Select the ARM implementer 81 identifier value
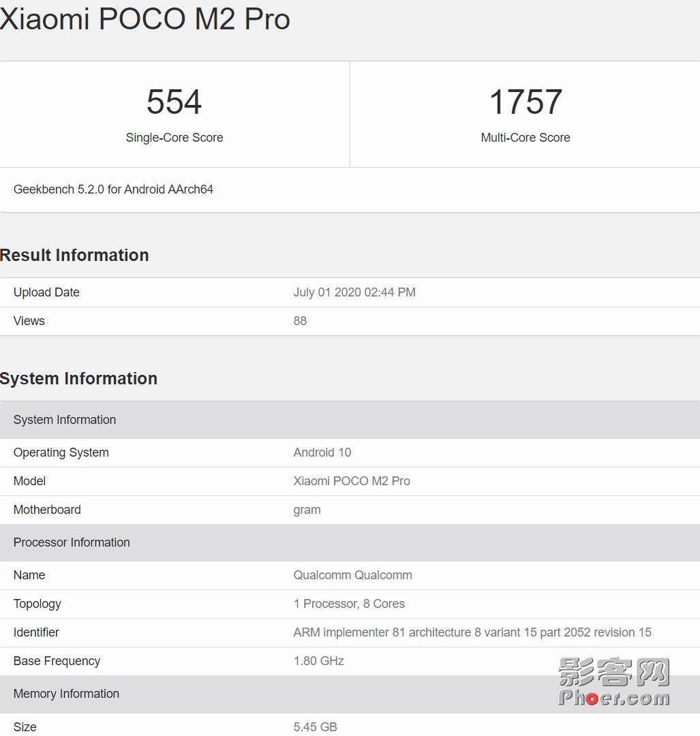 point(472,632)
